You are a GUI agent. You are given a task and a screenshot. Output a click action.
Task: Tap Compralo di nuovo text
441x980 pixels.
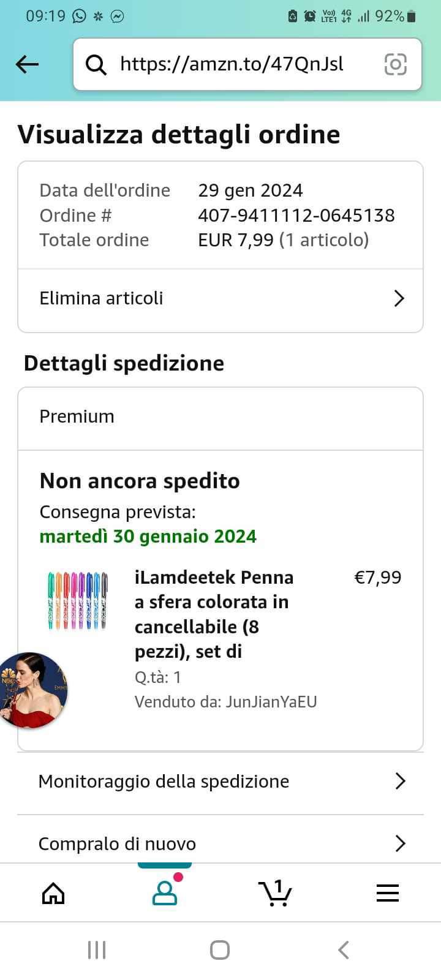click(x=117, y=844)
